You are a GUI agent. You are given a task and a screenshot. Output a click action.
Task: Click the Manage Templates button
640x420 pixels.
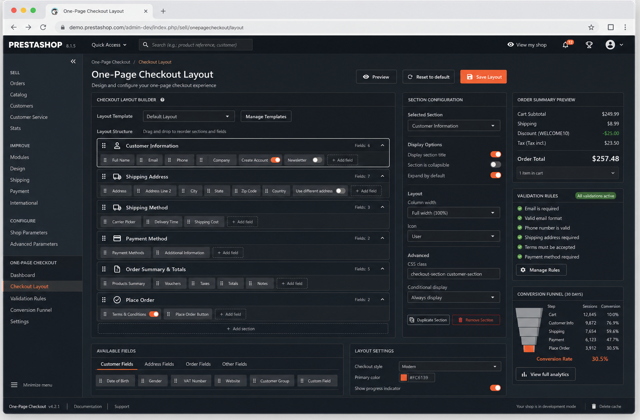pyautogui.click(x=266, y=116)
